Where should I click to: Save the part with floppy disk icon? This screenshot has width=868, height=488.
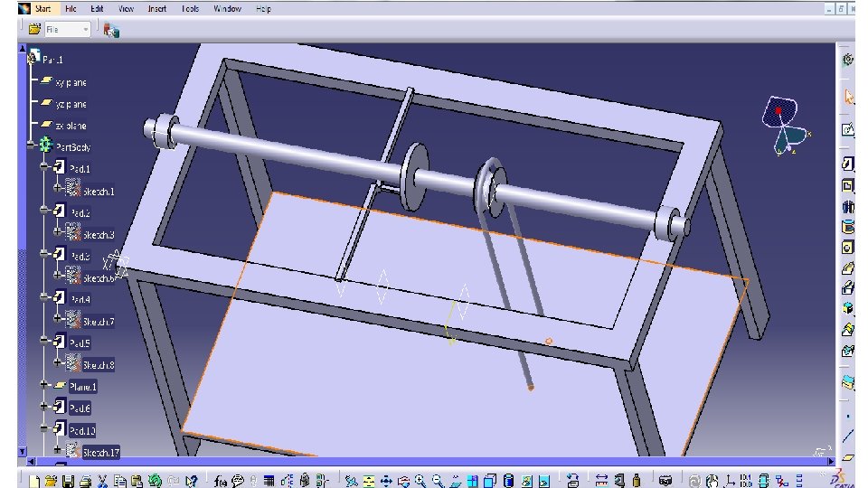(x=68, y=482)
